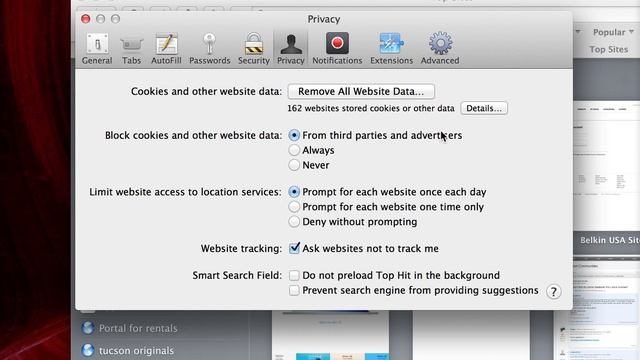Click the help question mark button

point(553,292)
